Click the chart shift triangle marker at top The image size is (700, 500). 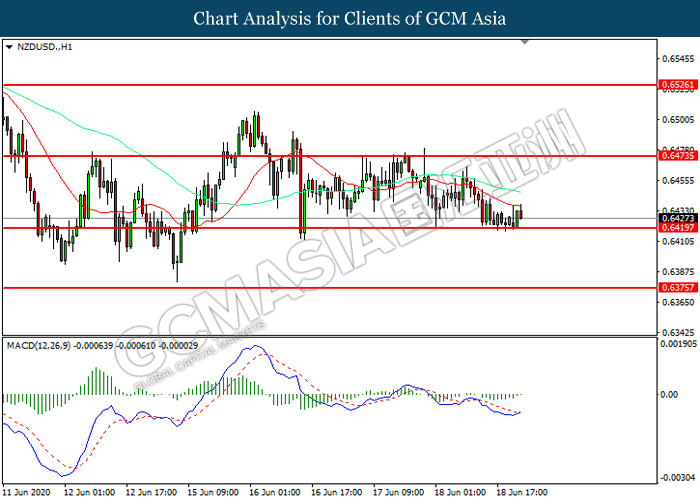[525, 42]
